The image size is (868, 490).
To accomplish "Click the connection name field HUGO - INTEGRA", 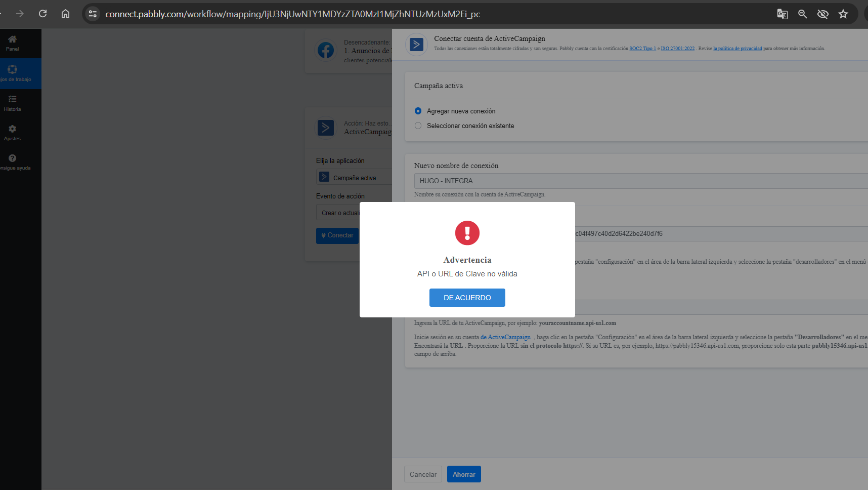I will (641, 181).
